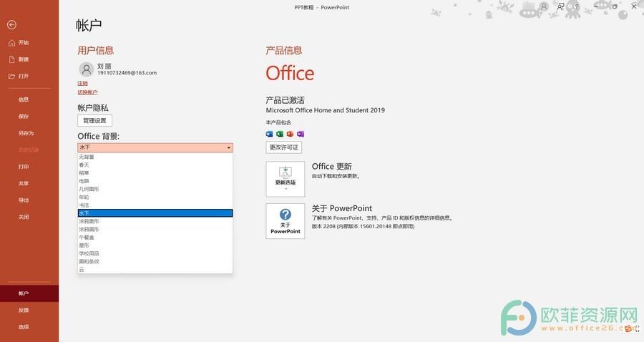Choose highlighted 水下 in the background list
Viewport: 644px width, 342px height.
(x=155, y=213)
